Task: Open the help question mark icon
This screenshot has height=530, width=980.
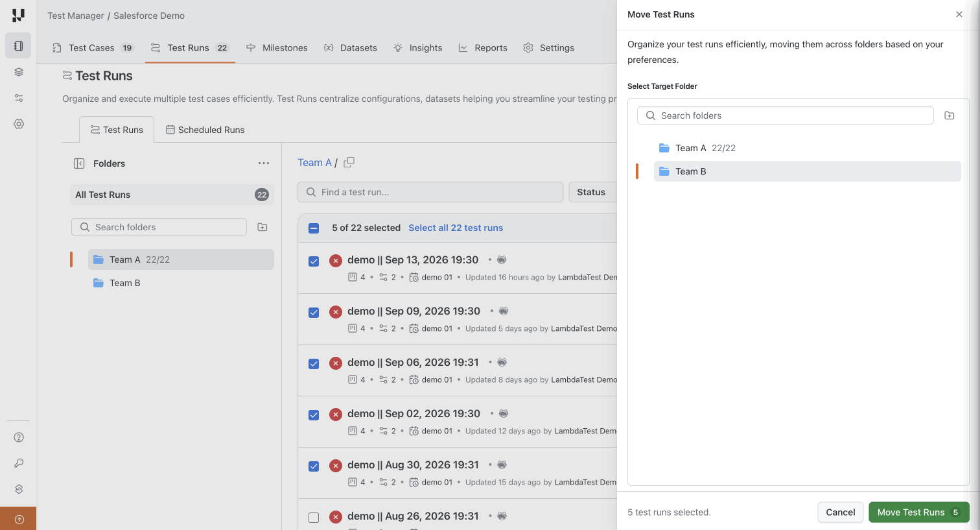Action: coord(18,437)
